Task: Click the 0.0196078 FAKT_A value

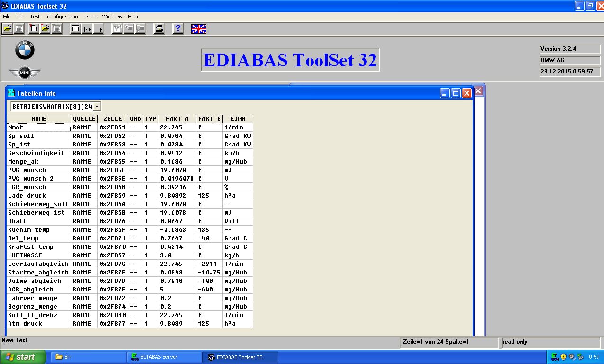Action: (x=177, y=179)
